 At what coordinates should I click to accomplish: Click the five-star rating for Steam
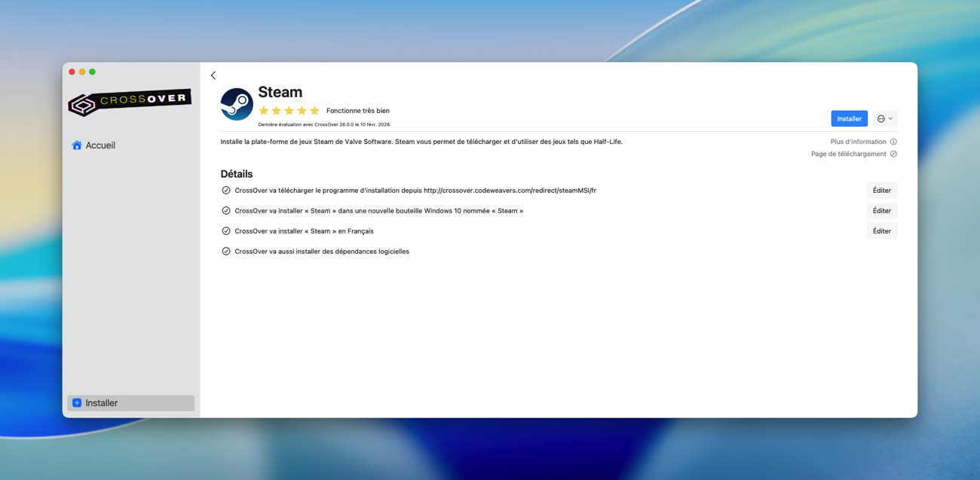tap(289, 111)
